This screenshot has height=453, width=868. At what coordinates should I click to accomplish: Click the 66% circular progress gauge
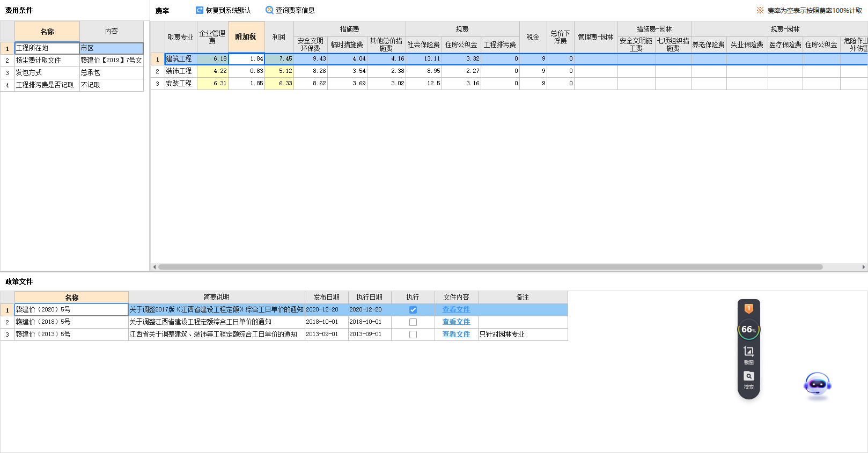749,329
